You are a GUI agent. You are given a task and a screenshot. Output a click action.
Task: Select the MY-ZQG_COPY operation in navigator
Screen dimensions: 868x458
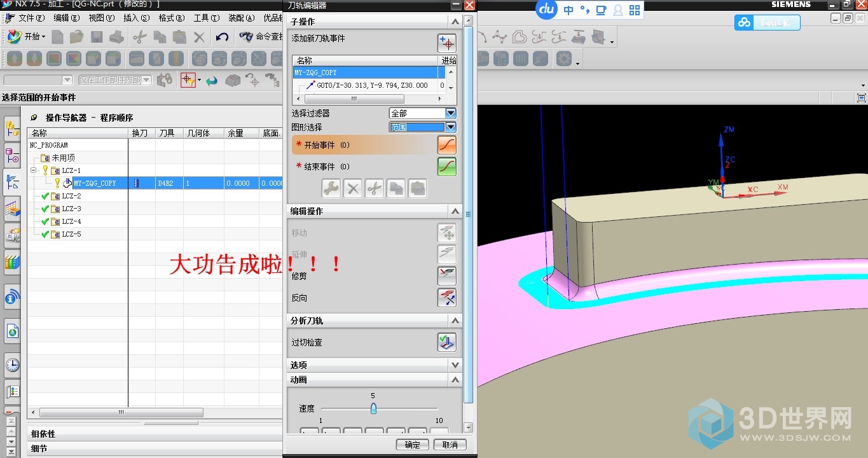95,183
